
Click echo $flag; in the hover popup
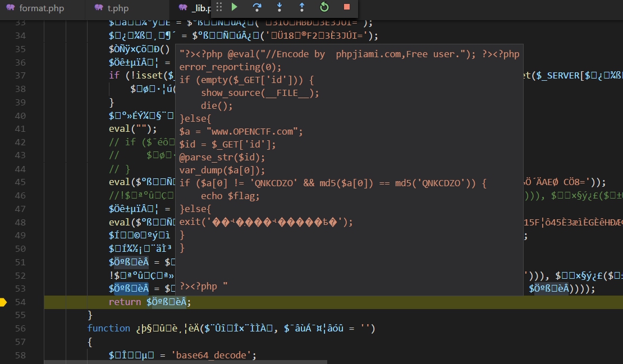click(x=230, y=196)
